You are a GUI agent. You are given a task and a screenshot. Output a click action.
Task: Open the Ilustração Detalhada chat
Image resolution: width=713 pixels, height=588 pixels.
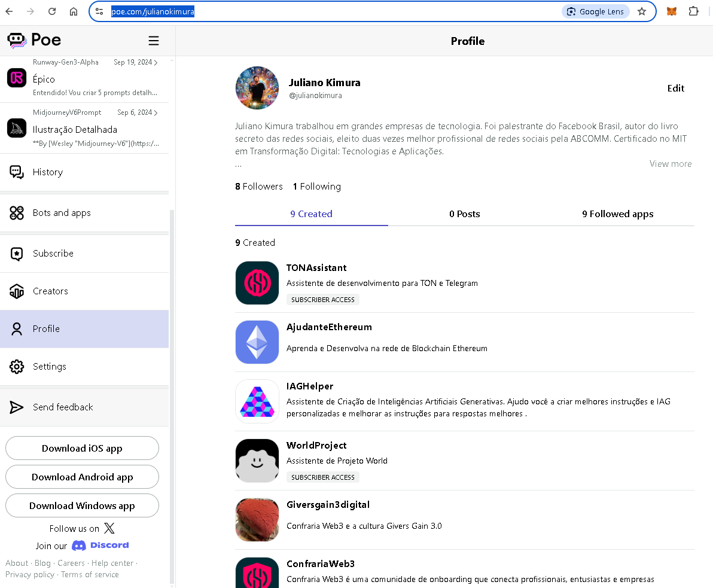[84, 128]
